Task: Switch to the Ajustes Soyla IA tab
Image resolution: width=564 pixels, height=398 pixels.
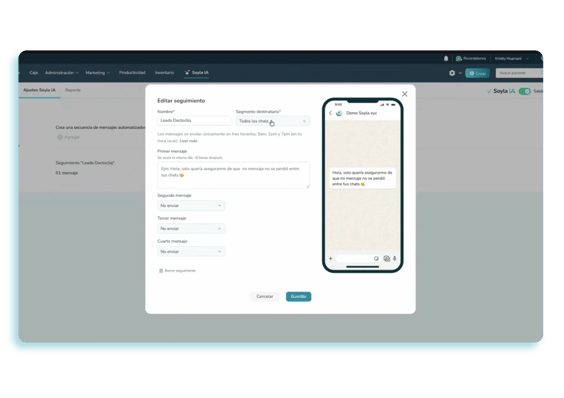Action: pos(39,90)
